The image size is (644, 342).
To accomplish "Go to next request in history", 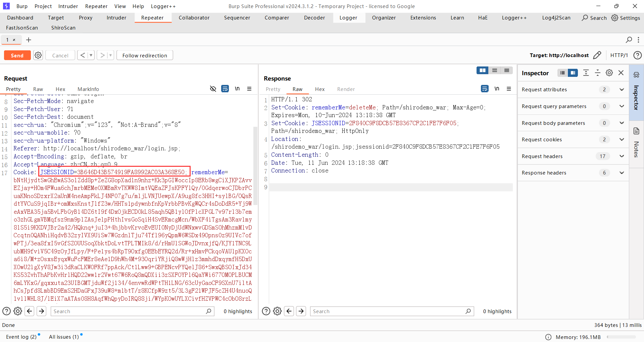I will tap(102, 55).
